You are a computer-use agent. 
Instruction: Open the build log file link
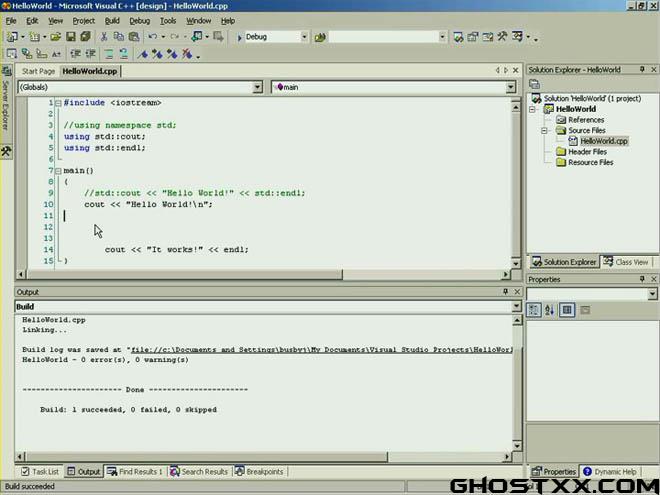point(322,350)
